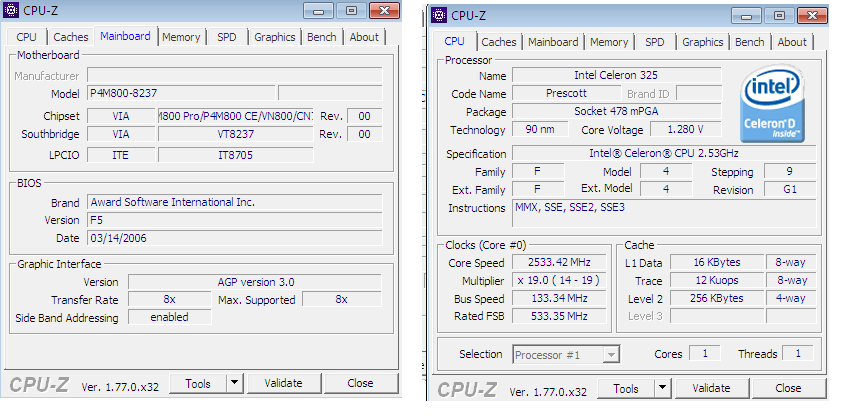Open the Processor #1 selection dropdown
This screenshot has width=846, height=420.
pyautogui.click(x=565, y=355)
